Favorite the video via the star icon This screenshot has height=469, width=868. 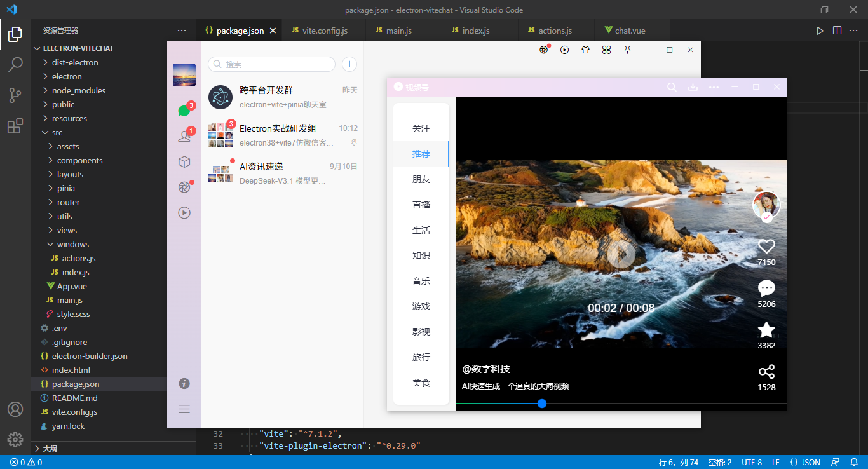(766, 329)
